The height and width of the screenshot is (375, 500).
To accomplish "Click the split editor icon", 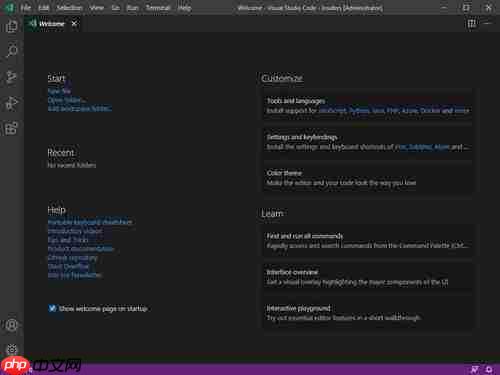I will [471, 24].
